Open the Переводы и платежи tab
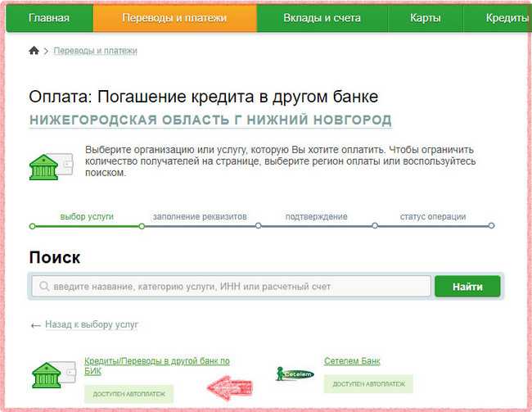This screenshot has width=532, height=412. pyautogui.click(x=174, y=18)
